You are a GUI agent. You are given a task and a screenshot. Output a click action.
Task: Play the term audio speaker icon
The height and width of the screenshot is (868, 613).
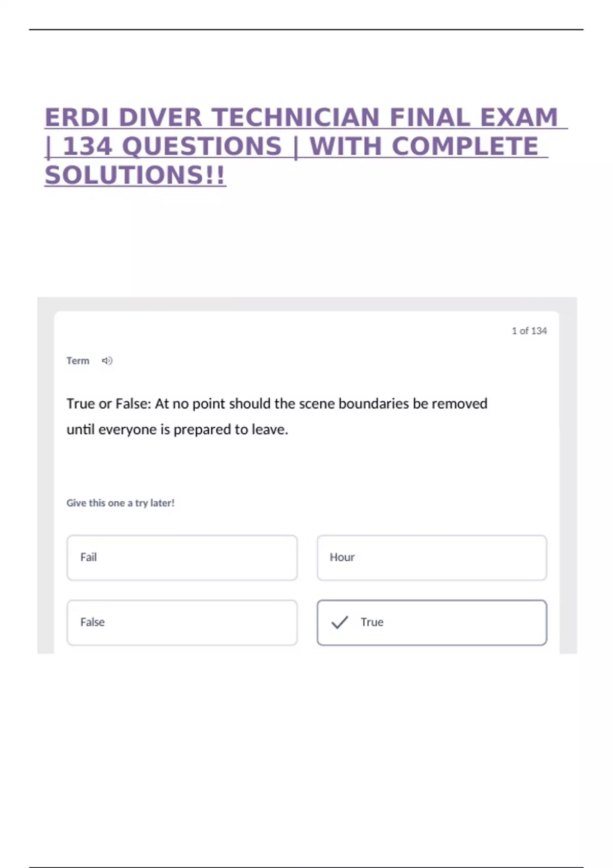tap(107, 361)
